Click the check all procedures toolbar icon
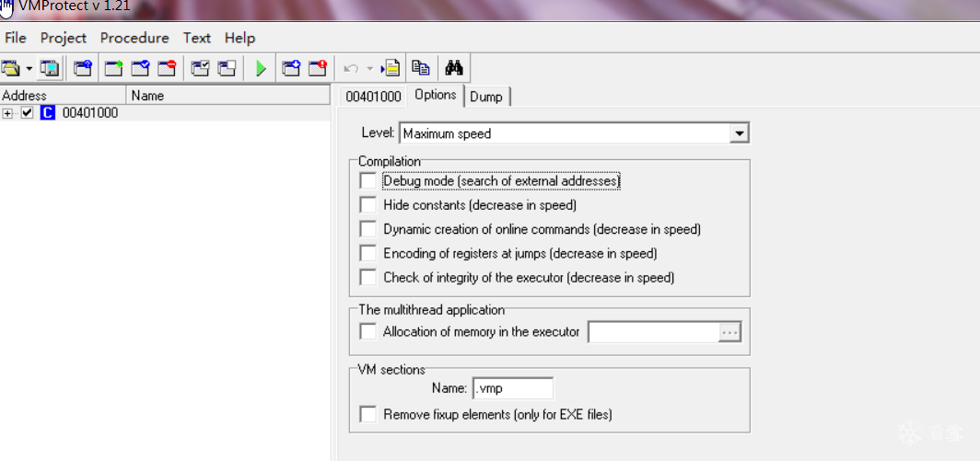The image size is (980, 461). point(200,68)
